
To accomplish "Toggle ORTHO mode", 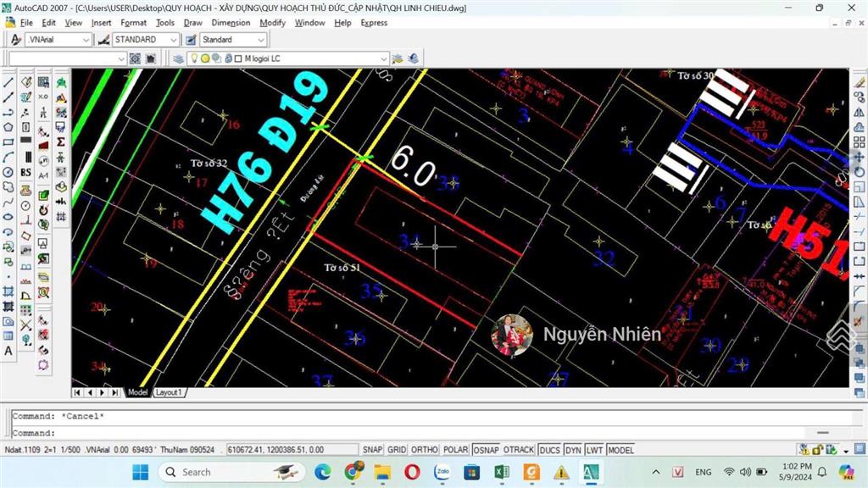I will pos(425,450).
